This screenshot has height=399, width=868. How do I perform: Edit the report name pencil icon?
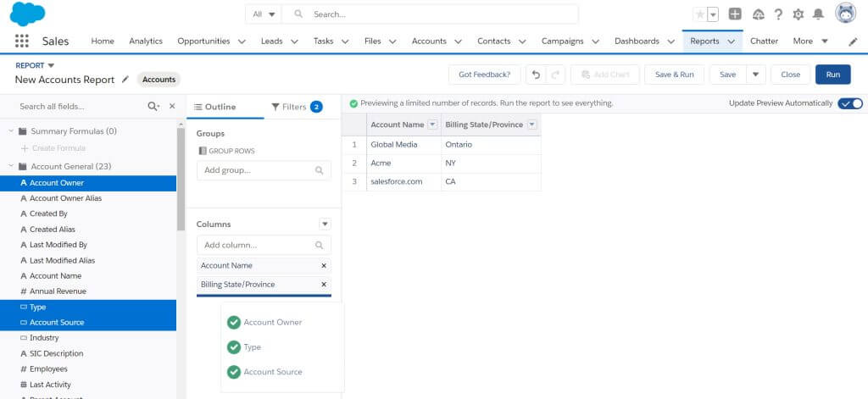(x=125, y=80)
